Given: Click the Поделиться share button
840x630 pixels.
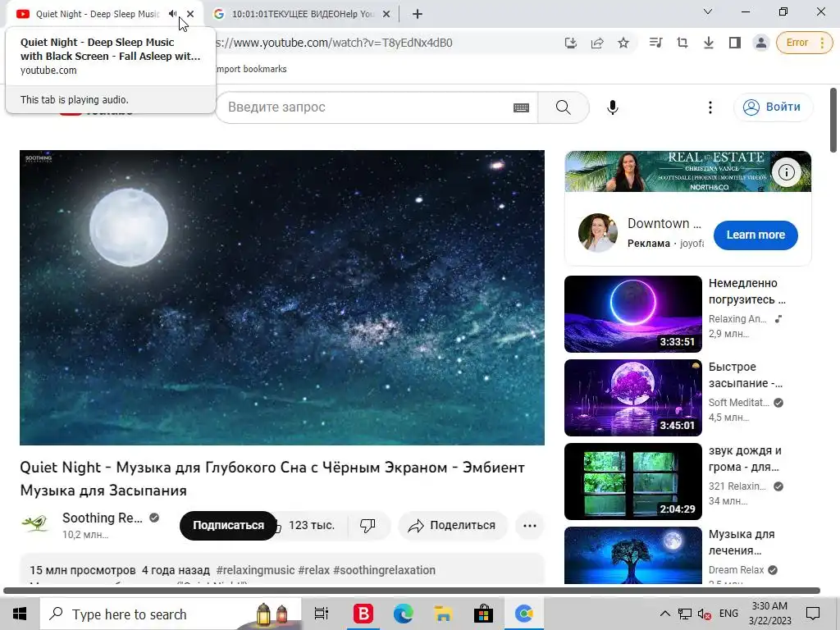Looking at the screenshot, I should coord(452,526).
